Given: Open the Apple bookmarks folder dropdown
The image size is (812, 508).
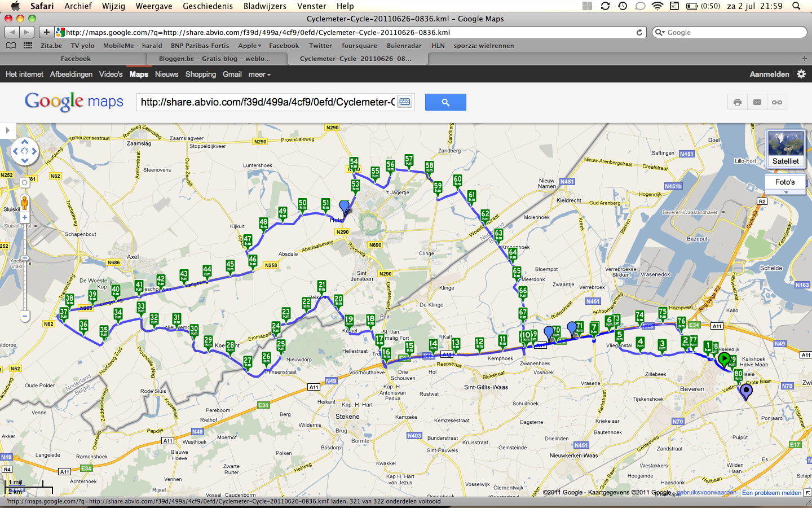Looking at the screenshot, I should pos(249,46).
